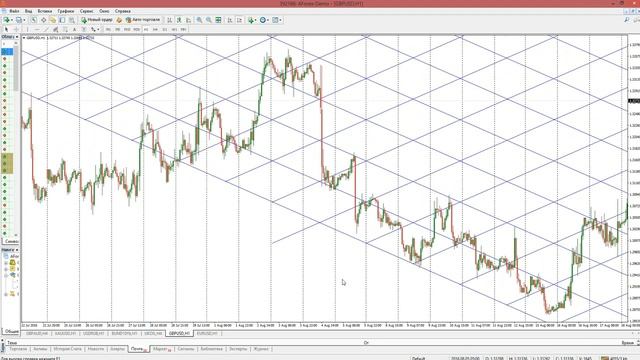Switch to the USDRUB,H1 chart tab
This screenshot has height=360, width=640.
coord(93,333)
